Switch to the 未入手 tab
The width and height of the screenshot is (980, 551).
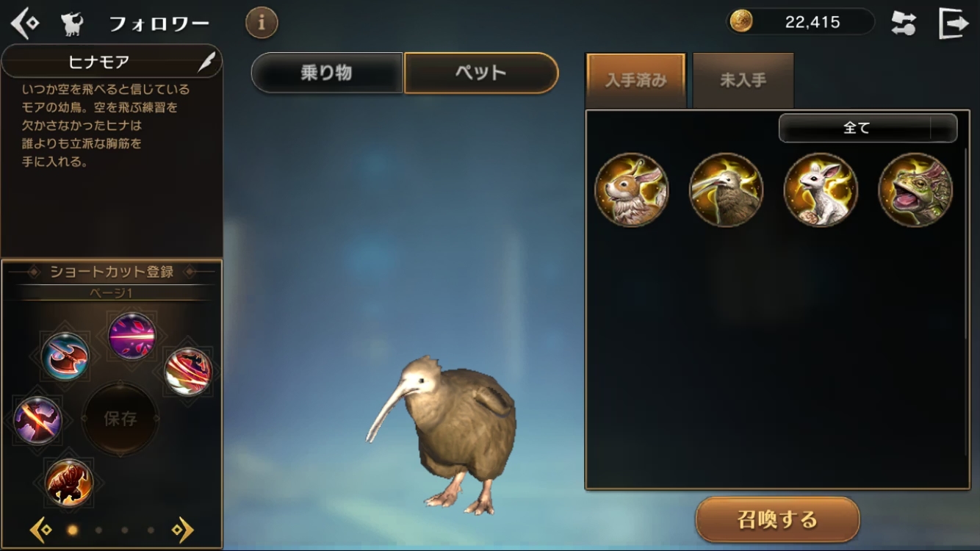[x=743, y=81]
